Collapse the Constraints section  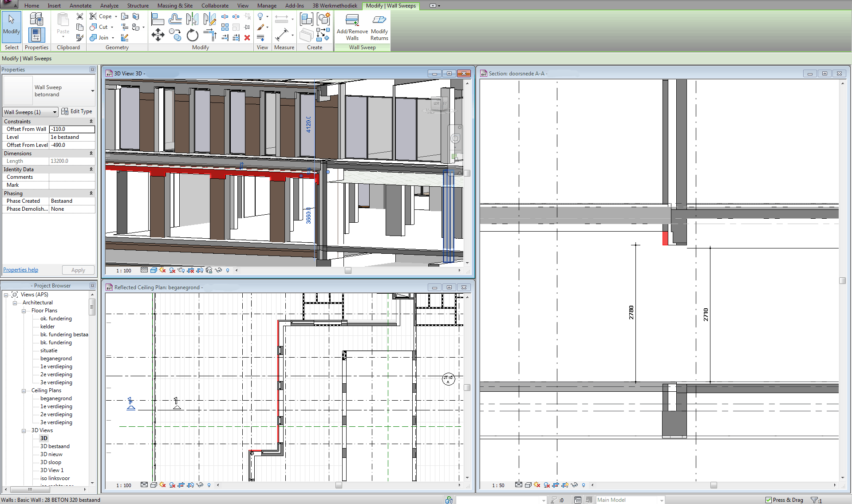(x=91, y=121)
